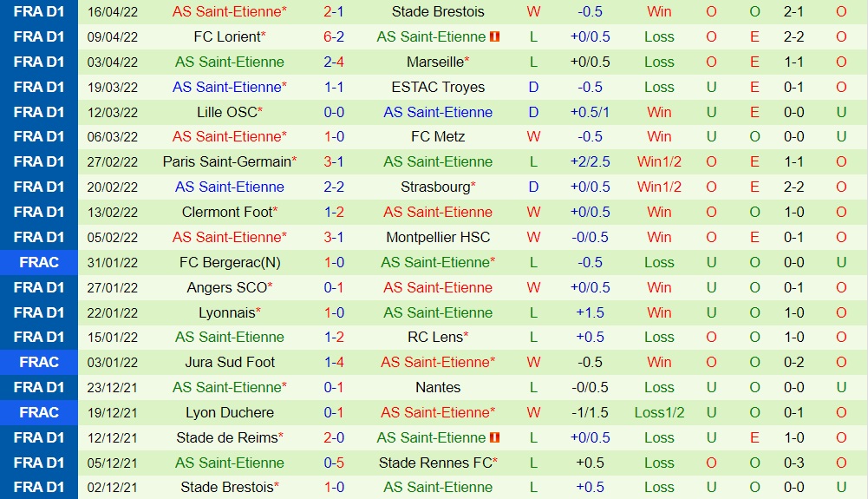Click the 2-4 score in the Marseille row

tap(334, 62)
